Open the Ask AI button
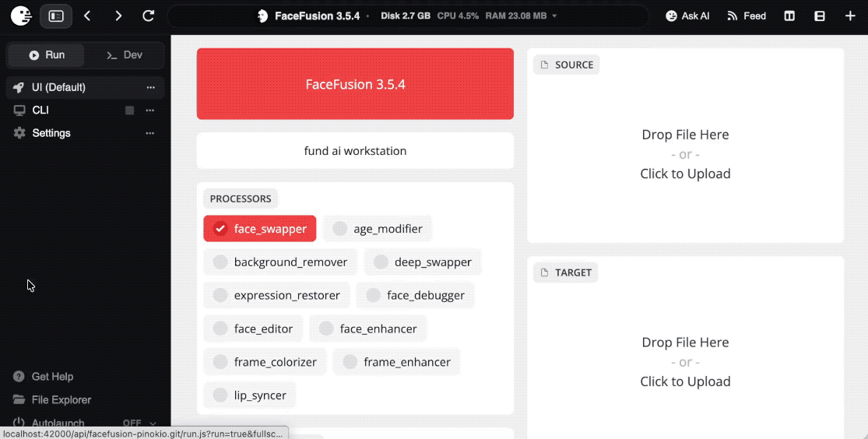This screenshot has height=439, width=868. [687, 16]
